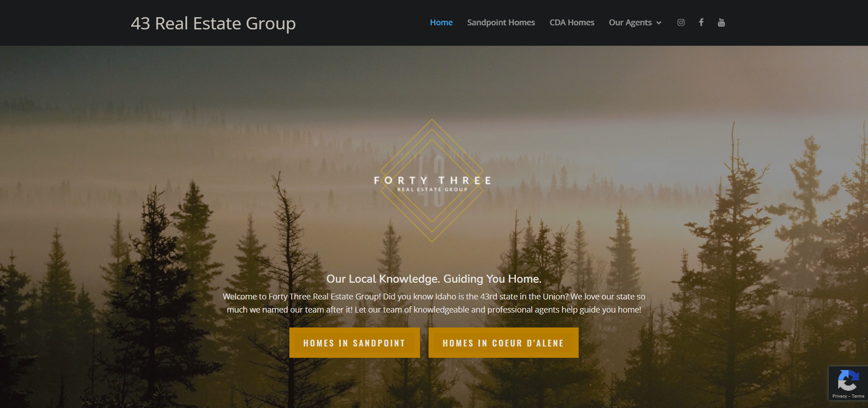The image size is (868, 408).
Task: Go to the Home nav item
Action: click(x=441, y=23)
